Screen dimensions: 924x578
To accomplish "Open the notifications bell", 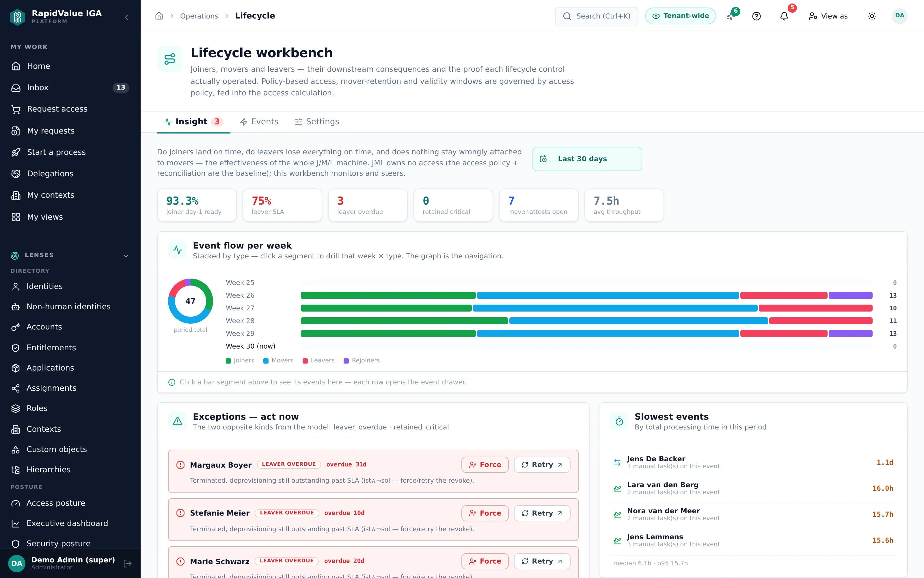I will click(784, 16).
